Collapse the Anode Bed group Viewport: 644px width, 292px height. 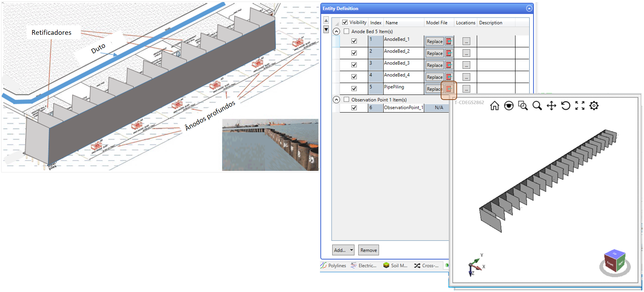336,31
